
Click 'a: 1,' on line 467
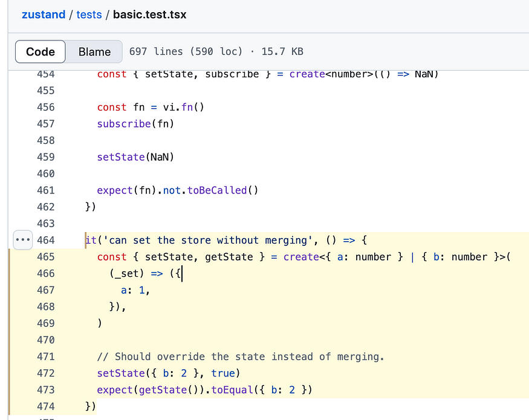pos(135,290)
